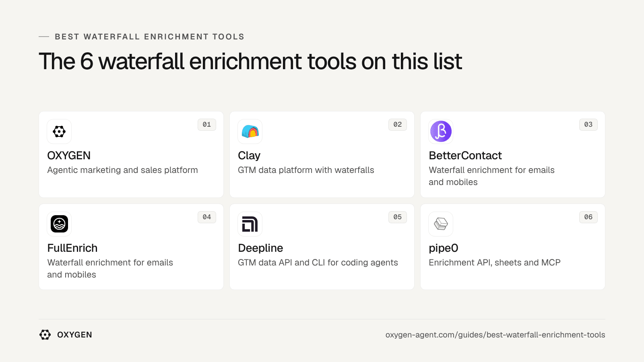Click the Deepline card title
Screen dimensions: 644x362
click(x=260, y=248)
